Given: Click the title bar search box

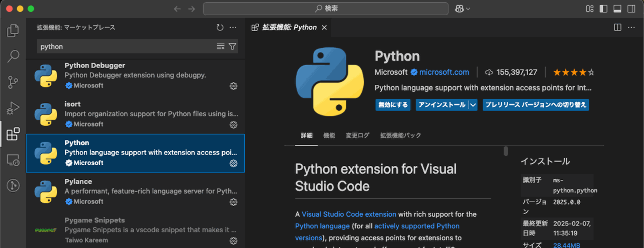Looking at the screenshot, I should [x=326, y=8].
